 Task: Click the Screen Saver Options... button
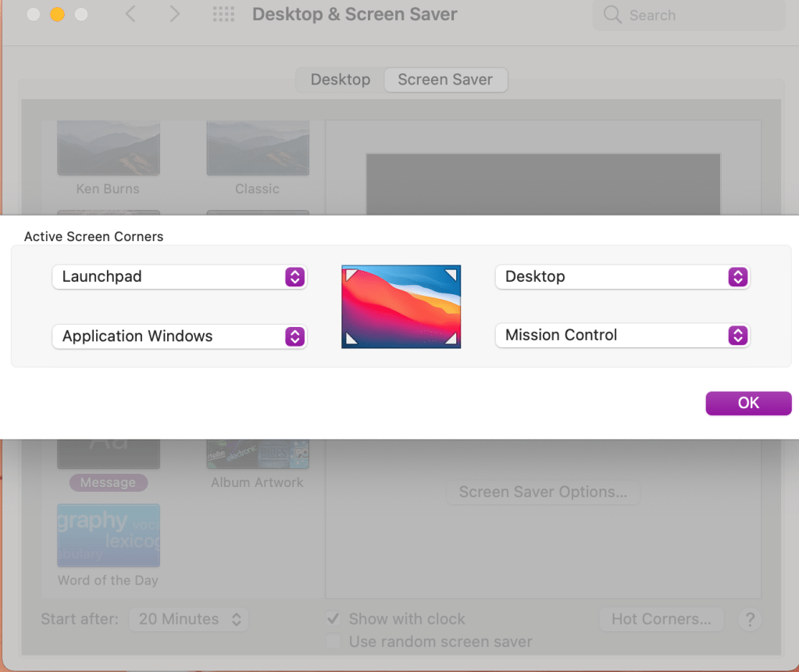click(543, 492)
